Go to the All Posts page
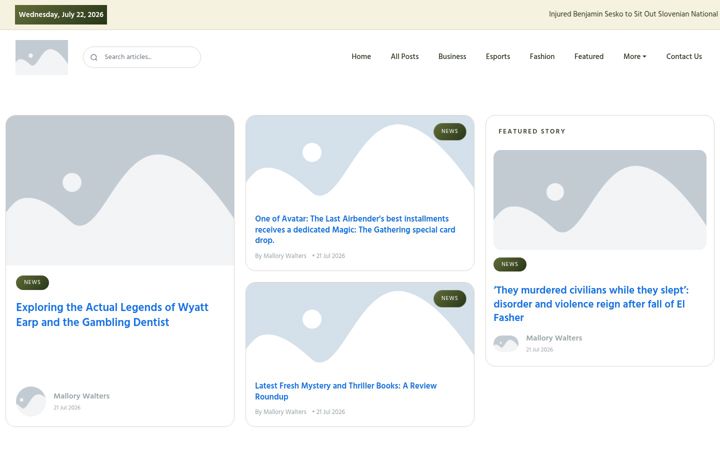Image resolution: width=720 pixels, height=450 pixels. [x=405, y=56]
